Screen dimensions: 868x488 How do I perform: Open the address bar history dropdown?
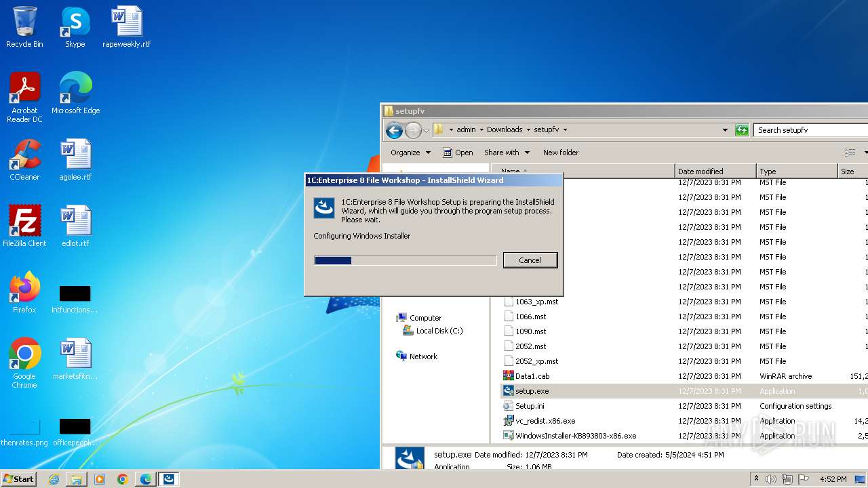725,129
